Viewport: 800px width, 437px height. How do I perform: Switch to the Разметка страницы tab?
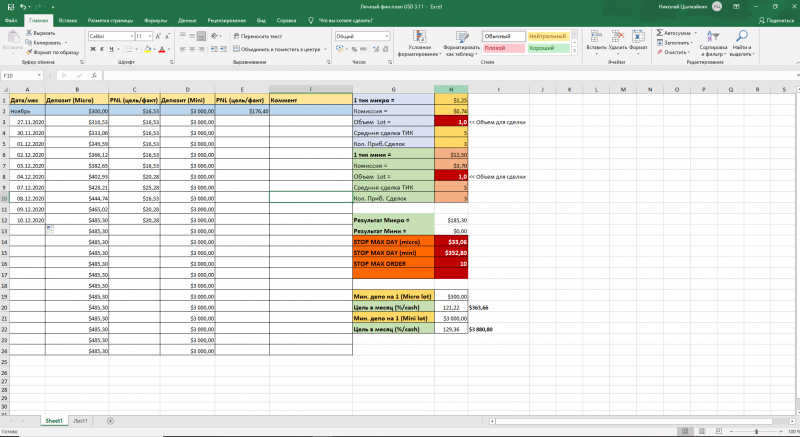click(110, 20)
